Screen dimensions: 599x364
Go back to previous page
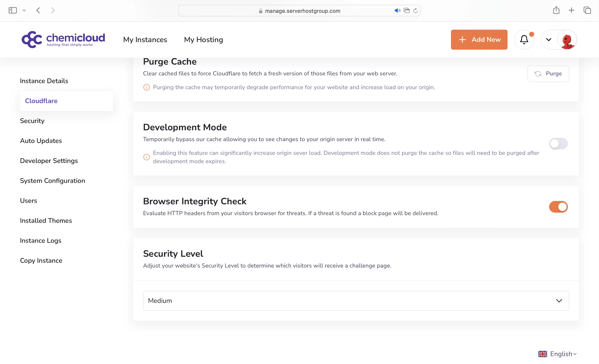(38, 10)
